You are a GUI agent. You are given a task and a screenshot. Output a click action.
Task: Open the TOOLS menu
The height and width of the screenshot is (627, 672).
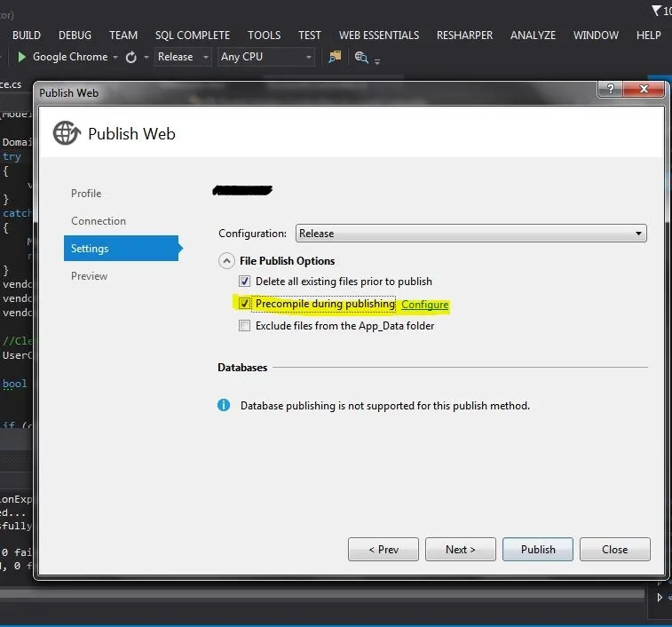click(264, 36)
